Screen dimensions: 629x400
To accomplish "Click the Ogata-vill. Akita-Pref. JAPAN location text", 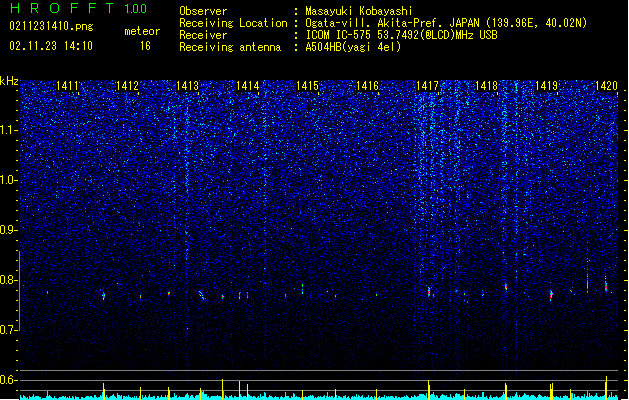I will [x=446, y=23].
